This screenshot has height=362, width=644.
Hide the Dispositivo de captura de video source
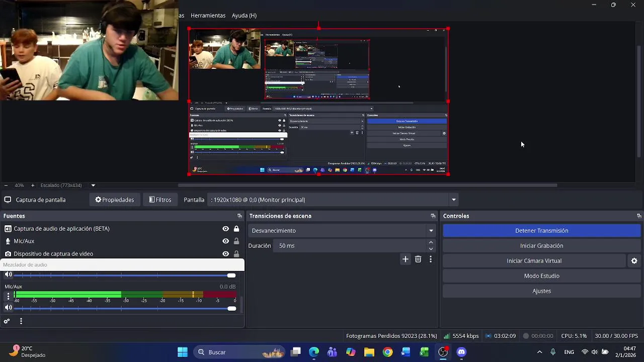pyautogui.click(x=226, y=254)
